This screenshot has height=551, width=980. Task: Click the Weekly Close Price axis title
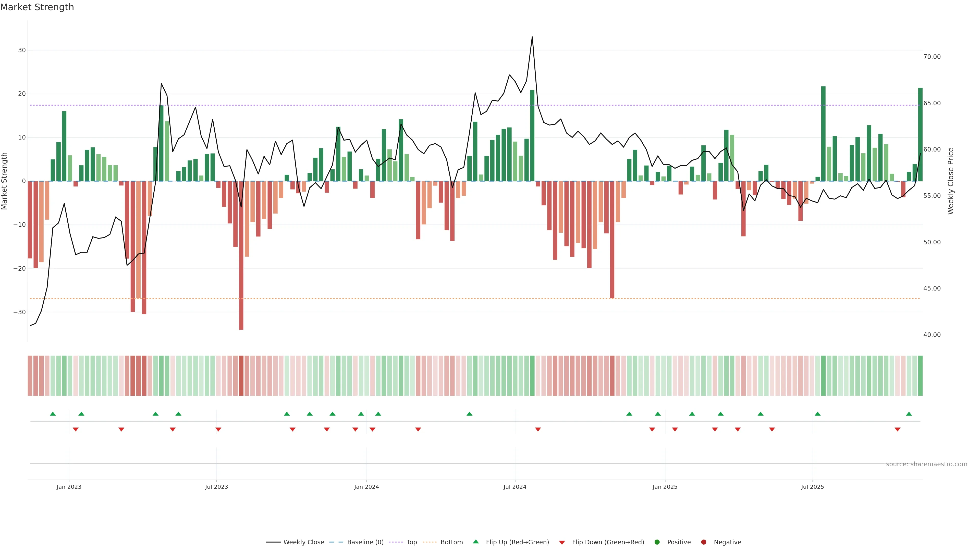pyautogui.click(x=951, y=181)
